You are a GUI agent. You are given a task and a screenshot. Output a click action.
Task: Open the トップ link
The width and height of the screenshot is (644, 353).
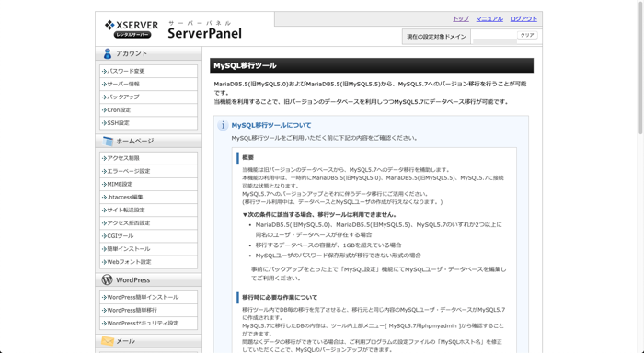pyautogui.click(x=461, y=19)
